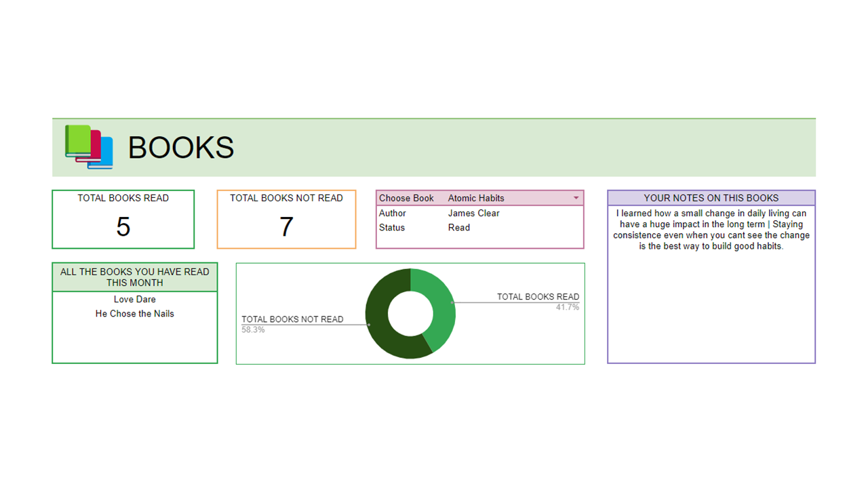Select He Chose the Nails entry

click(135, 314)
